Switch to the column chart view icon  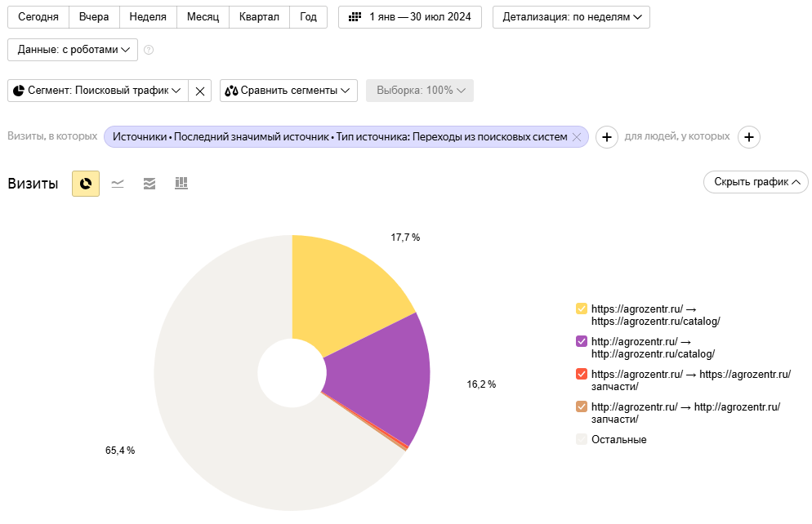(181, 184)
